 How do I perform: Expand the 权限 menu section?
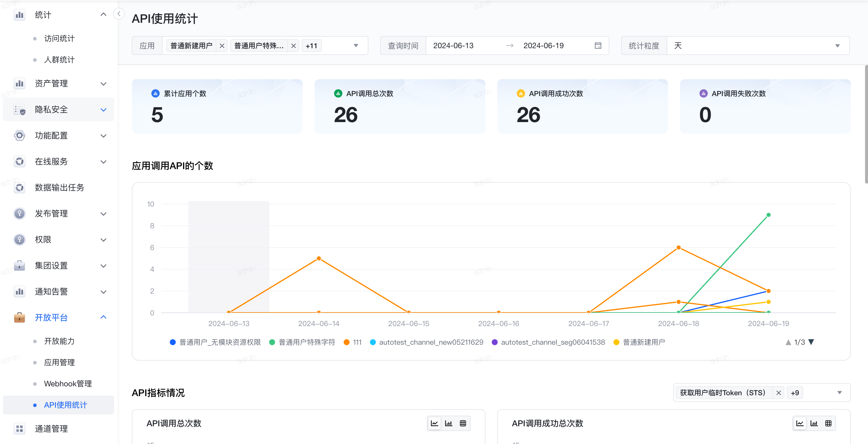click(103, 240)
